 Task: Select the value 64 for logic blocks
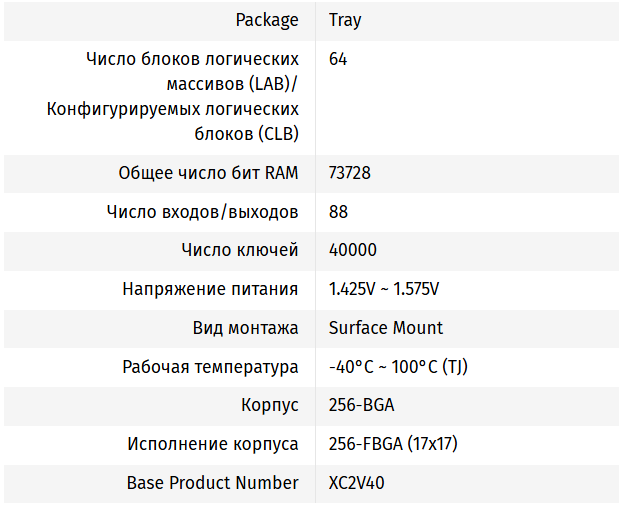point(338,59)
